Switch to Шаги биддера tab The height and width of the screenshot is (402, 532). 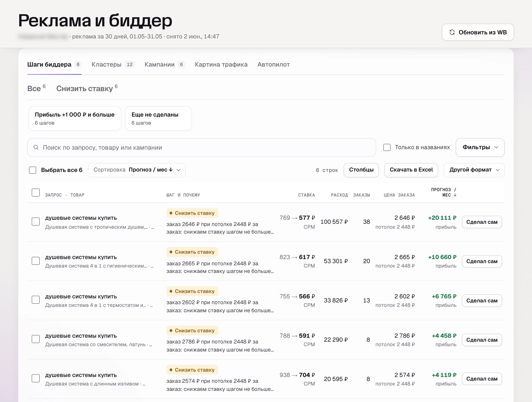54,65
